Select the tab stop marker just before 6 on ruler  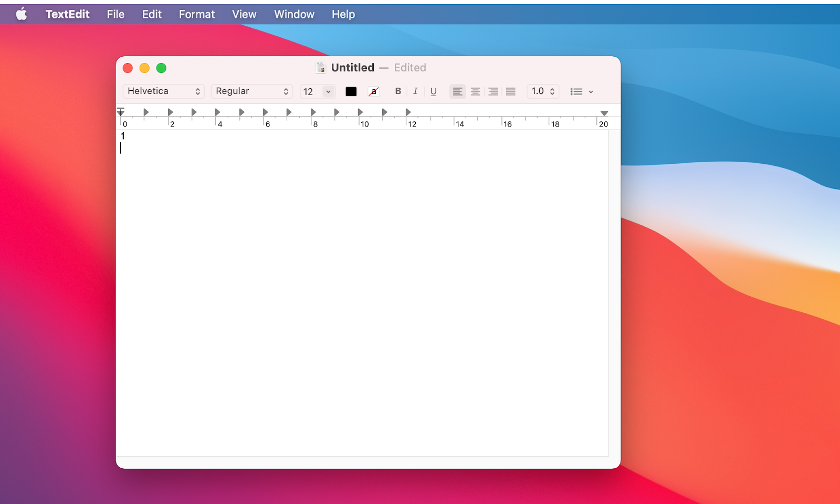[x=241, y=112]
